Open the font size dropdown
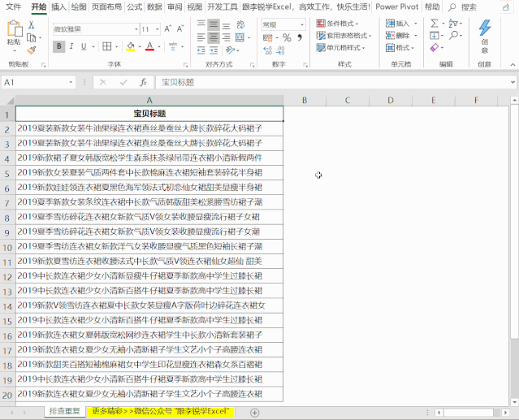 [x=158, y=29]
